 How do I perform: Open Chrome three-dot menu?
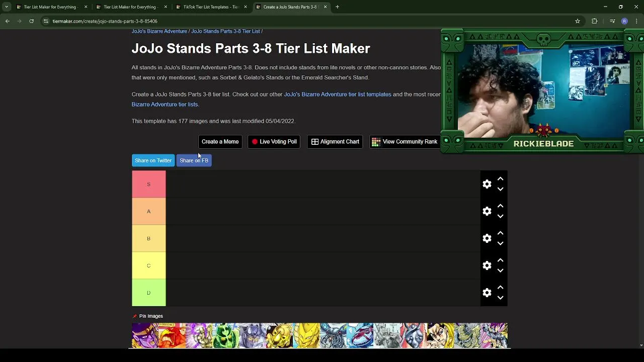tap(637, 21)
